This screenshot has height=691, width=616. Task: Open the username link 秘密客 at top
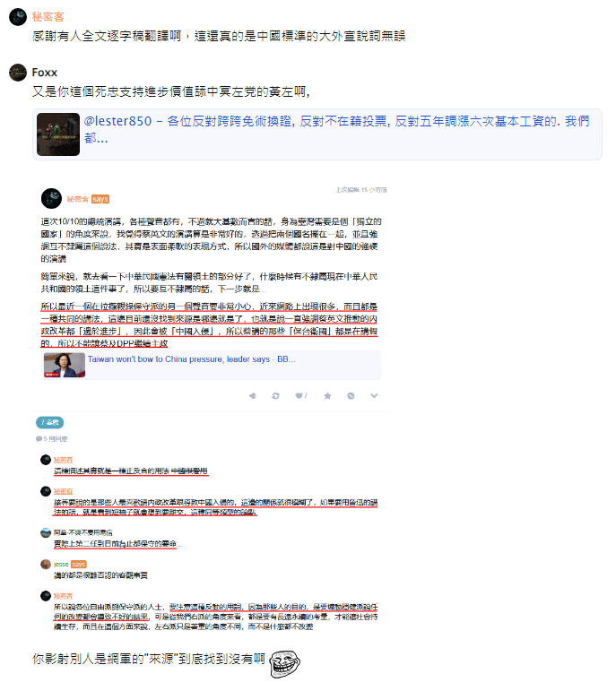pos(48,17)
